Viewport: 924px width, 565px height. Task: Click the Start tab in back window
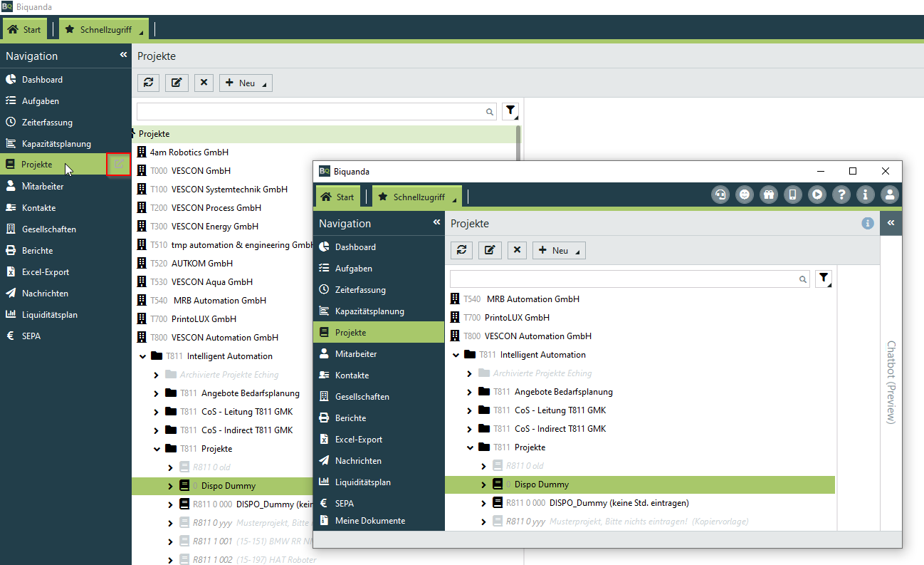point(25,29)
